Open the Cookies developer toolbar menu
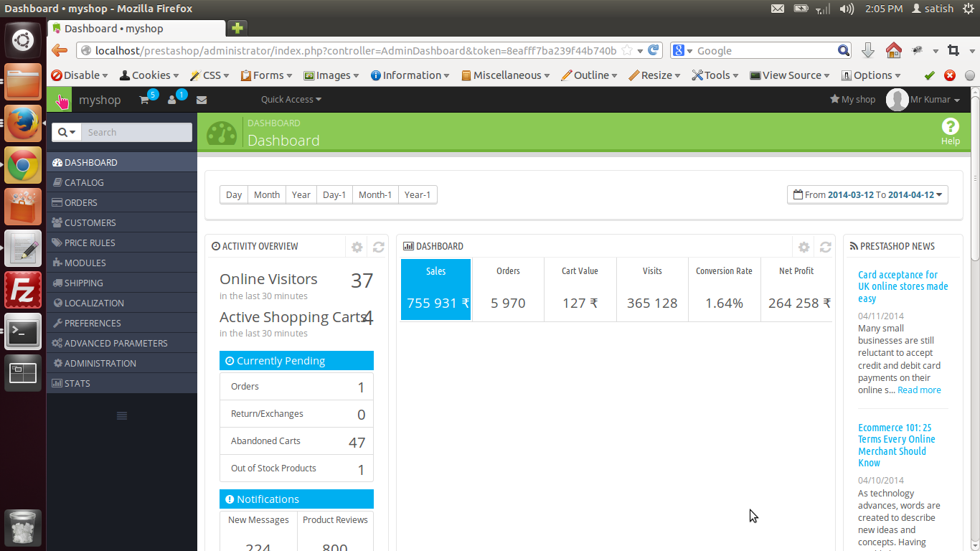This screenshot has height=551, width=980. [x=149, y=75]
